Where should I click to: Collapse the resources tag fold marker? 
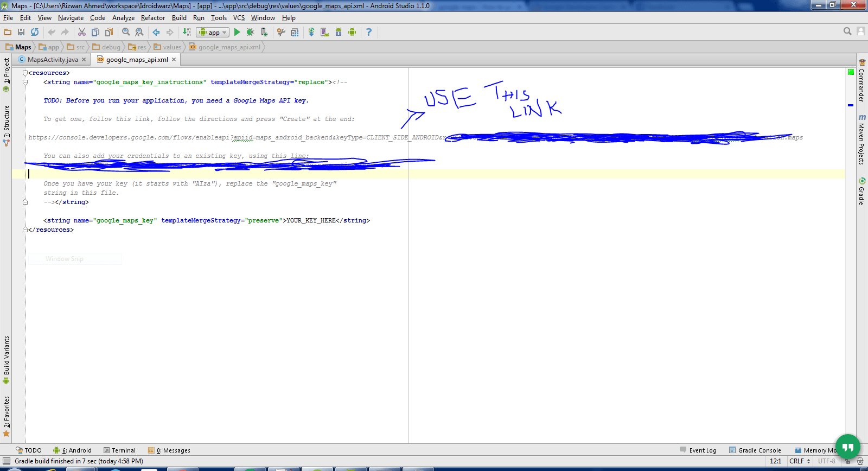[x=25, y=73]
